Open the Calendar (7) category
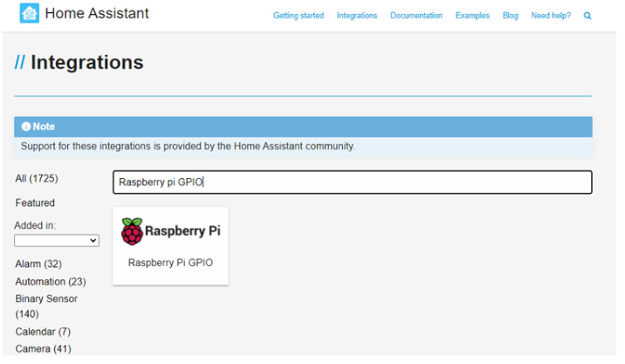Screen dimensions: 625x364 point(43,332)
